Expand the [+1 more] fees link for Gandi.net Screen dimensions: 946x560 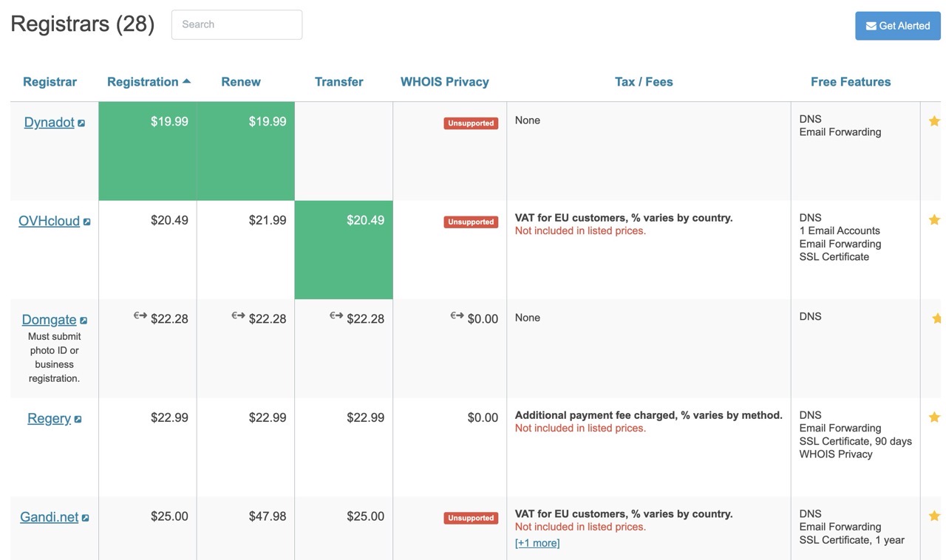click(x=537, y=543)
